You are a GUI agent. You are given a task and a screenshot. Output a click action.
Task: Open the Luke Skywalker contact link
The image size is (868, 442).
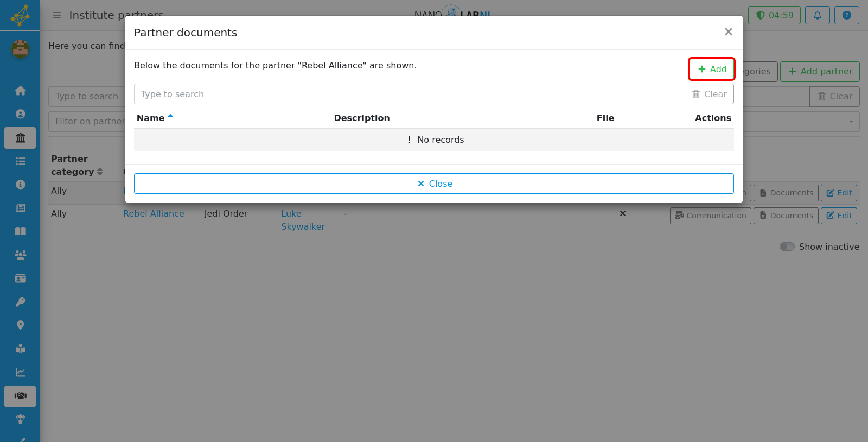[x=303, y=220]
